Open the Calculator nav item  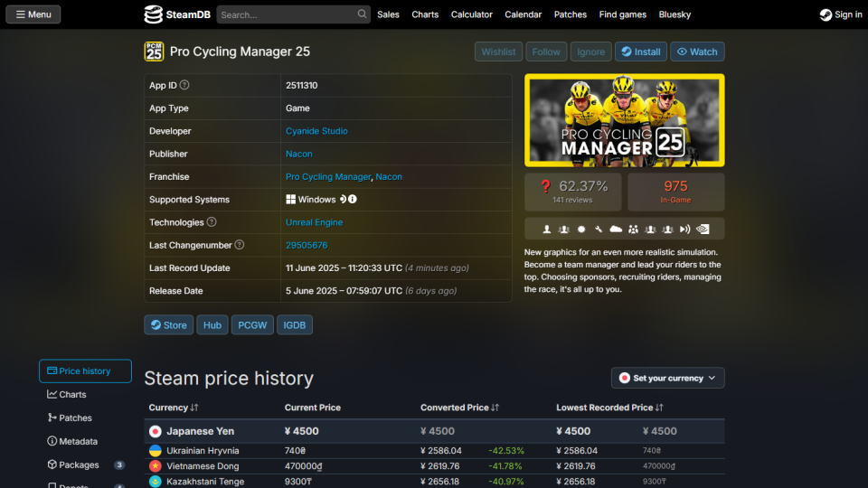coord(472,14)
